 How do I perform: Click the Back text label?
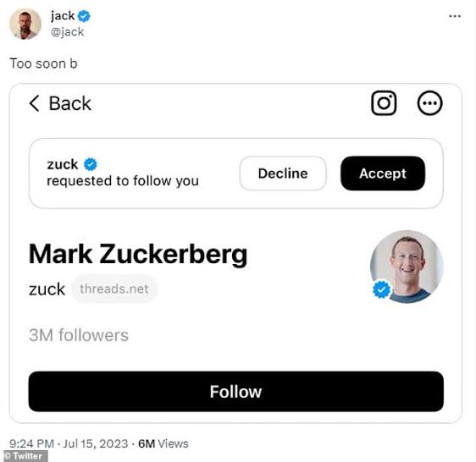coord(69,103)
